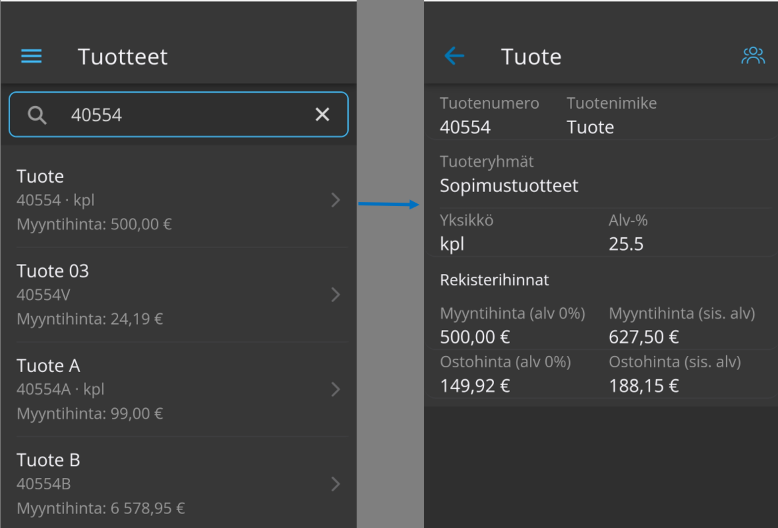The image size is (778, 528).
Task: Expand the Tuote B row chevron
Action: point(336,484)
